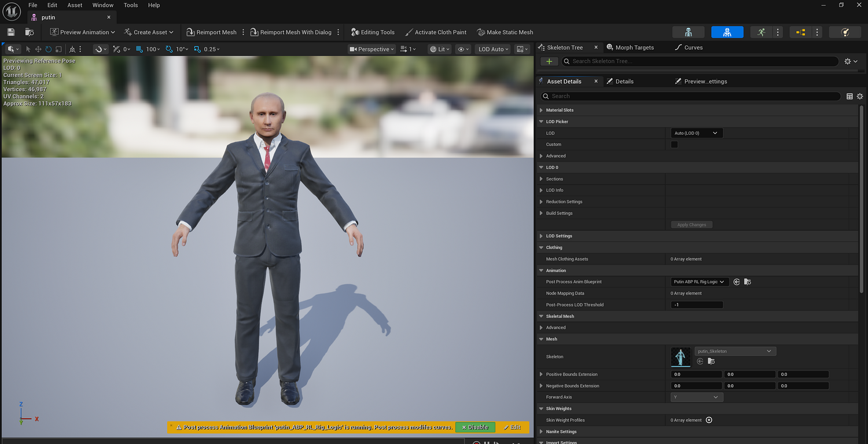This screenshot has width=868, height=444.
Task: Activate the Scale gizmo tool
Action: pyautogui.click(x=58, y=49)
